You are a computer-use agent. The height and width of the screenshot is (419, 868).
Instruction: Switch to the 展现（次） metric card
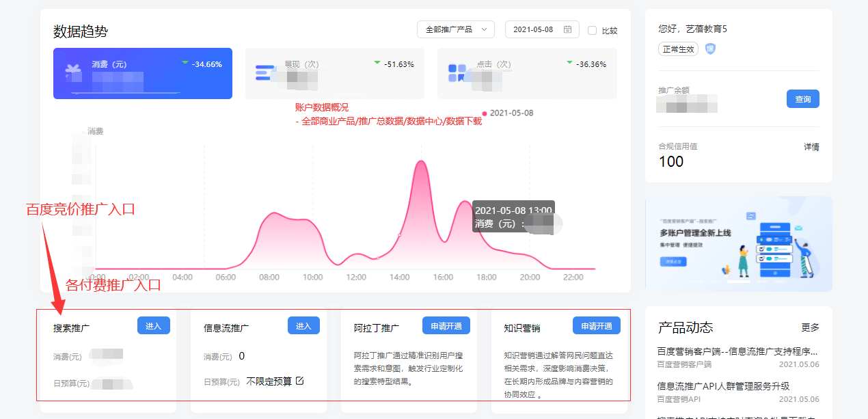pos(335,73)
